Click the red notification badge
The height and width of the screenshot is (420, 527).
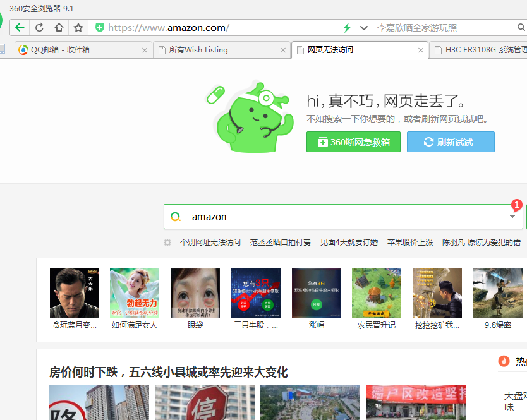pyautogui.click(x=517, y=205)
